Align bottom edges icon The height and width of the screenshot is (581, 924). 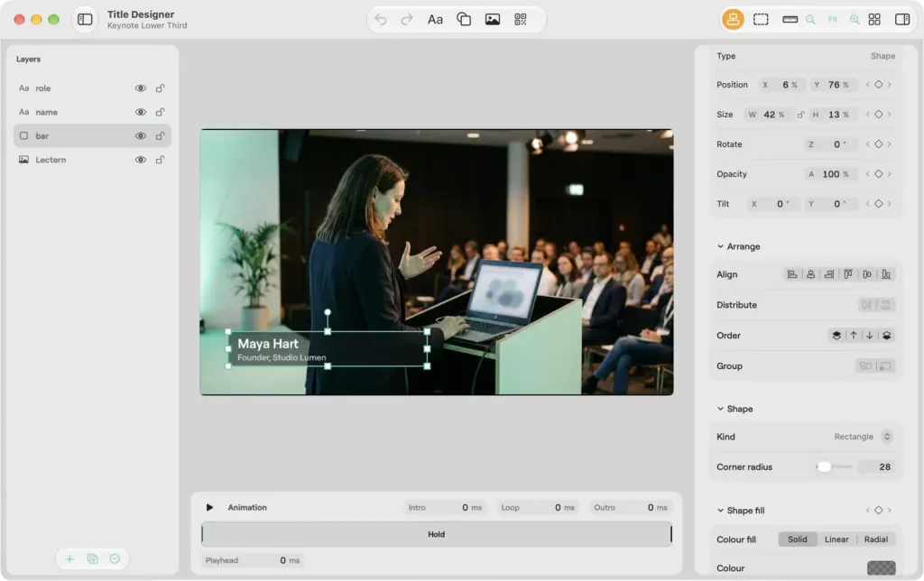click(886, 274)
